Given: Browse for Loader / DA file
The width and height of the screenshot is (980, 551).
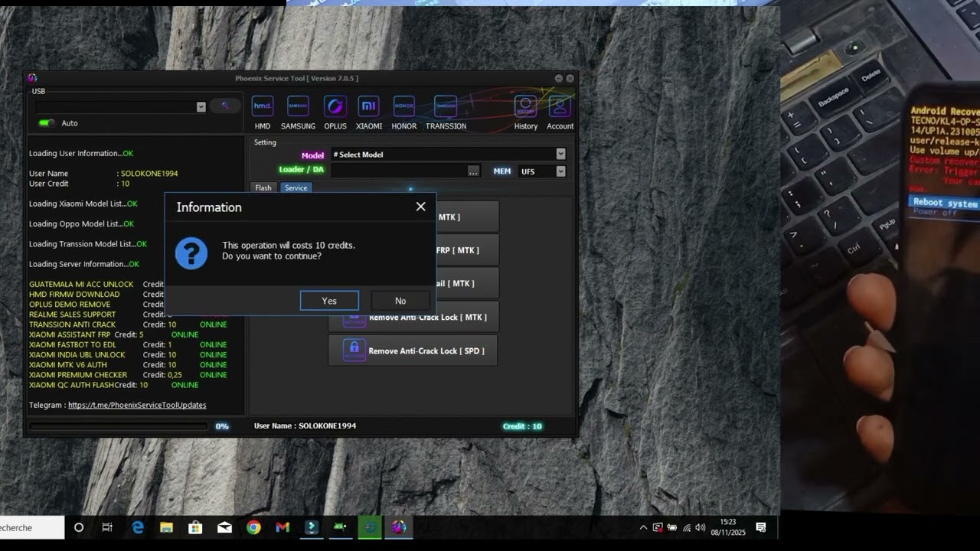Looking at the screenshot, I should click(473, 171).
